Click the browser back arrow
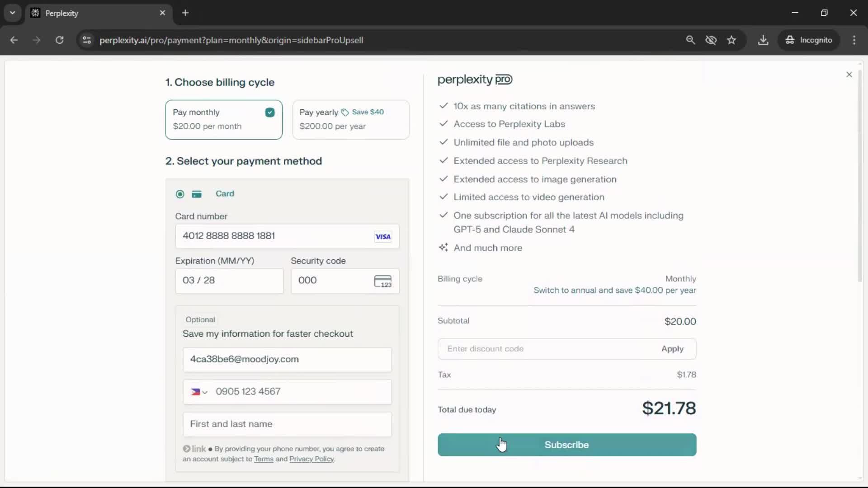The height and width of the screenshot is (488, 868). click(14, 40)
